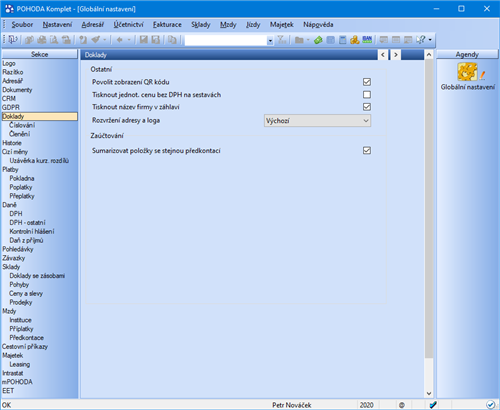
Task: Open the Adresář menu
Action: coord(93,24)
